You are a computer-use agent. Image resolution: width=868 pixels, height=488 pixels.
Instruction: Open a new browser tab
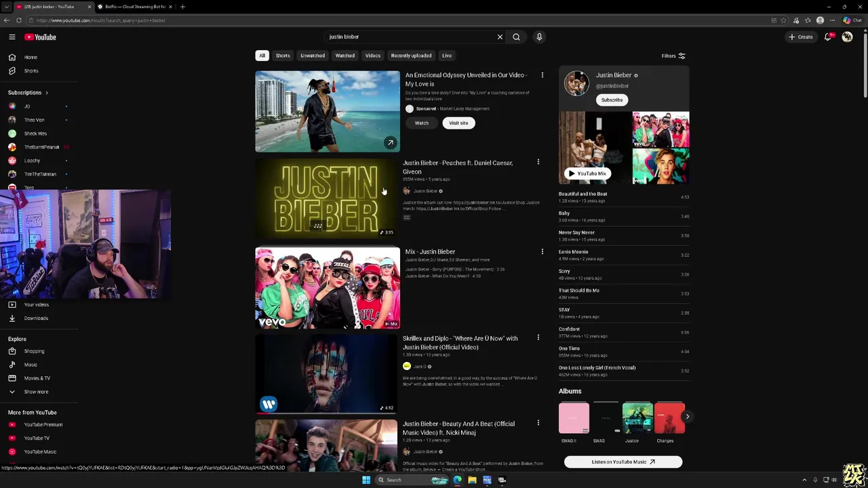[182, 7]
